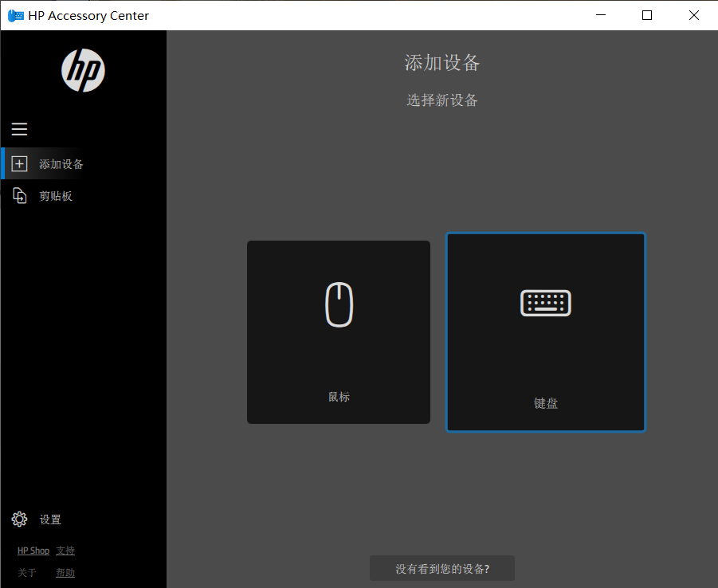
Task: Select the 添加设备 sidebar item
Action: pos(84,163)
